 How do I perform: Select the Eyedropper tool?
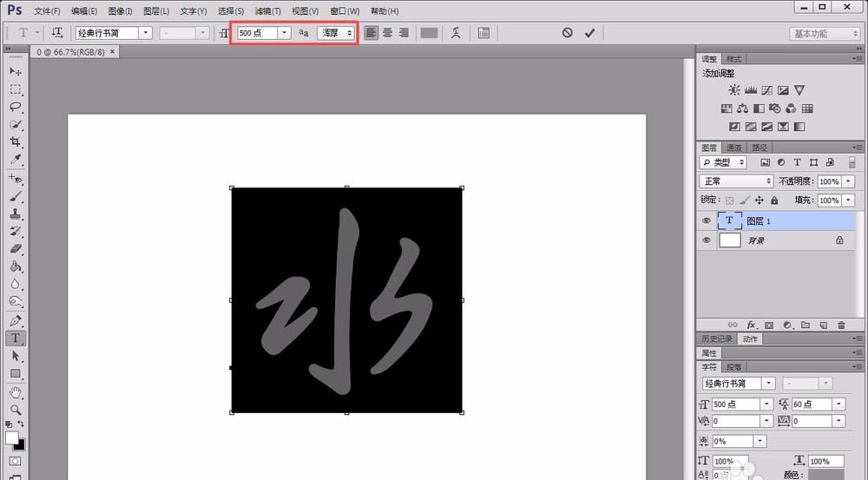click(x=16, y=160)
